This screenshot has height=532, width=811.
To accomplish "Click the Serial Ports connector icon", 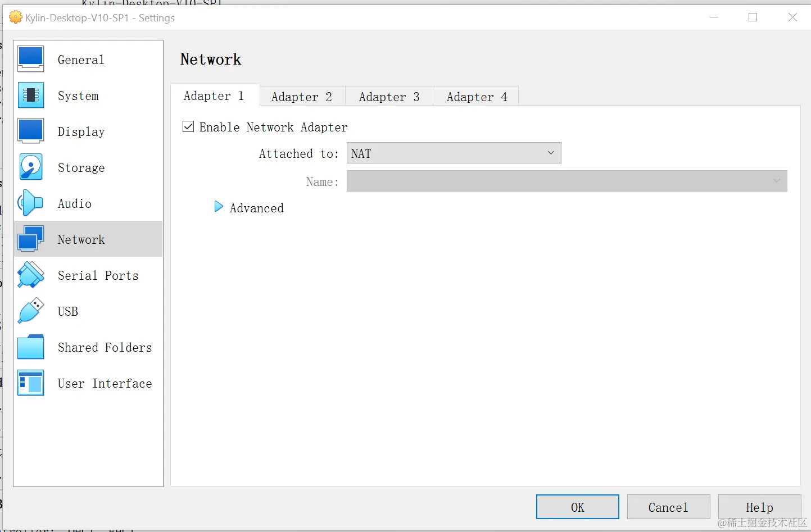I will [31, 275].
